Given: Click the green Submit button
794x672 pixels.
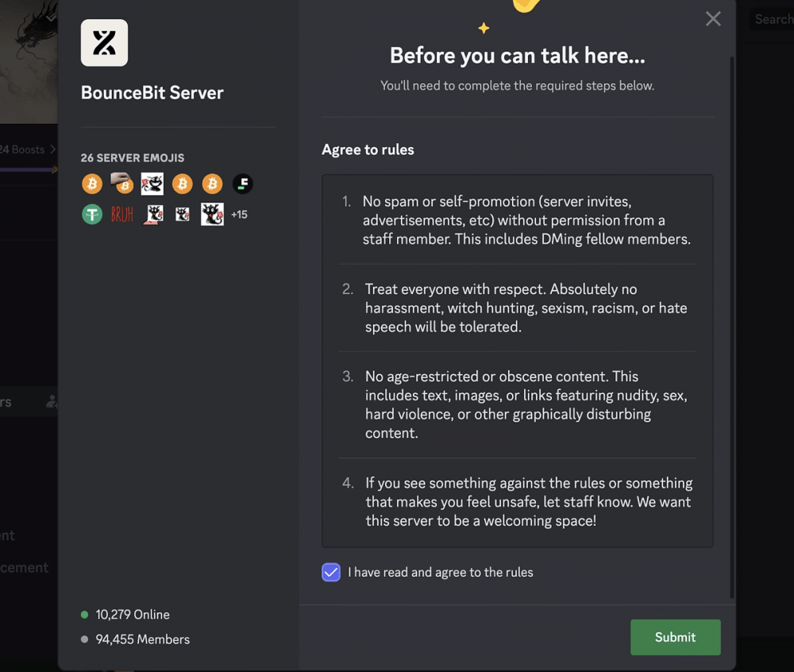Looking at the screenshot, I should coord(676,637).
